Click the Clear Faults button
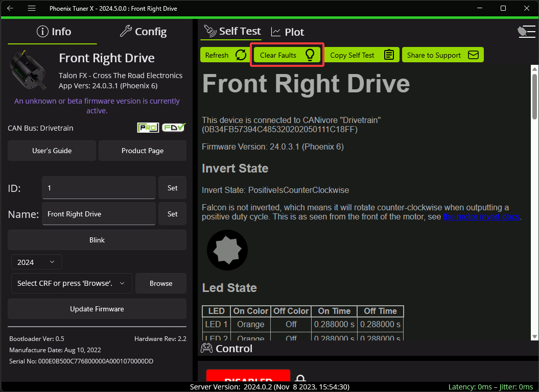The width and height of the screenshot is (539, 392). tap(287, 55)
